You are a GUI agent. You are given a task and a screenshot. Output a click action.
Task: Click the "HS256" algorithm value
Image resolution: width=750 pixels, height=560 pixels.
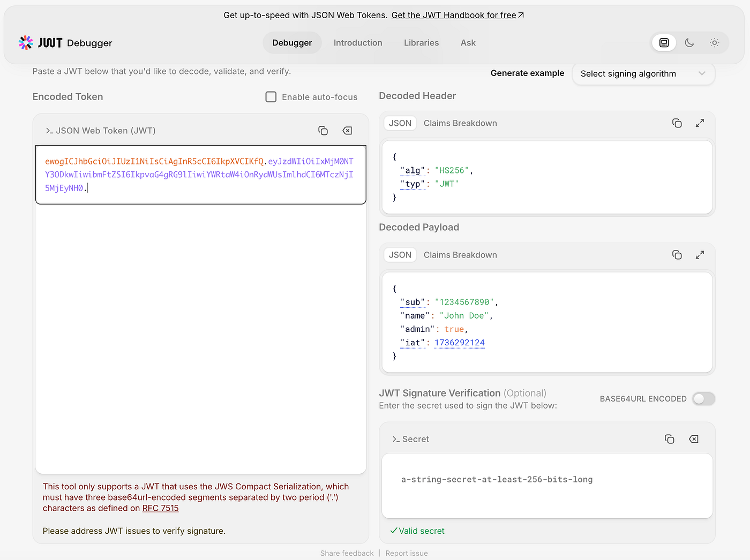tap(452, 170)
